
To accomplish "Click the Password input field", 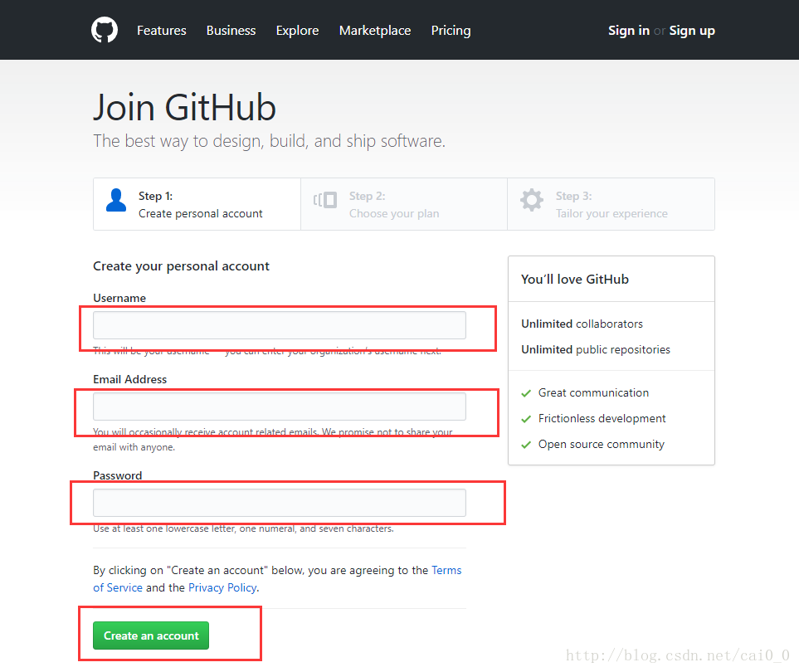I will coord(279,502).
